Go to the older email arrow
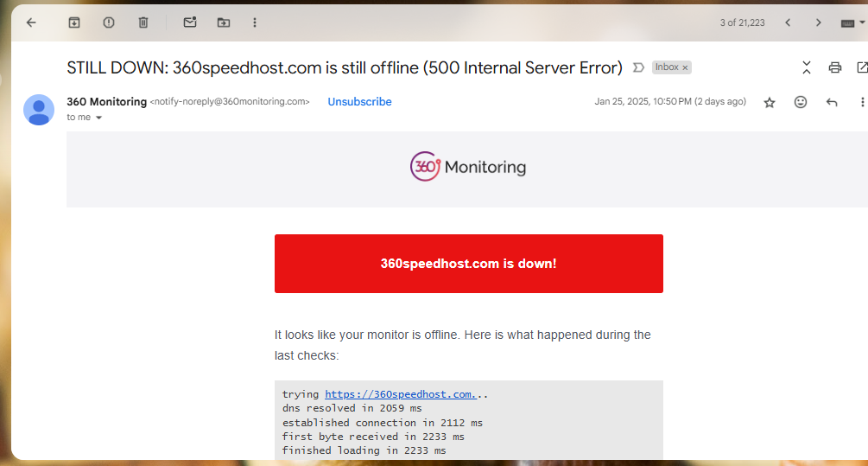 coord(818,22)
